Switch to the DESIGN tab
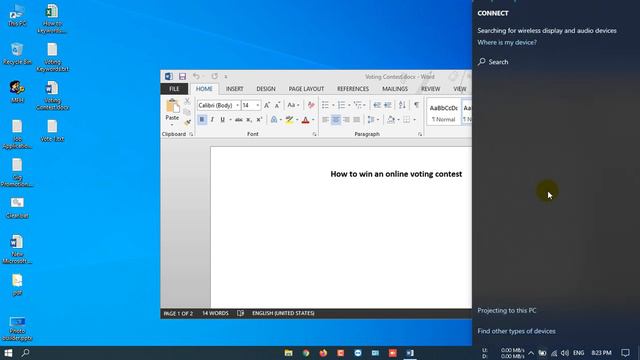Image resolution: width=640 pixels, height=360 pixels. (x=266, y=89)
